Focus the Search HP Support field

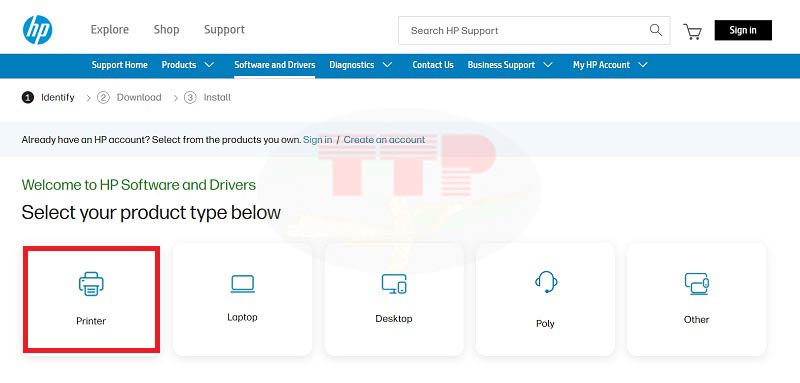tap(534, 31)
